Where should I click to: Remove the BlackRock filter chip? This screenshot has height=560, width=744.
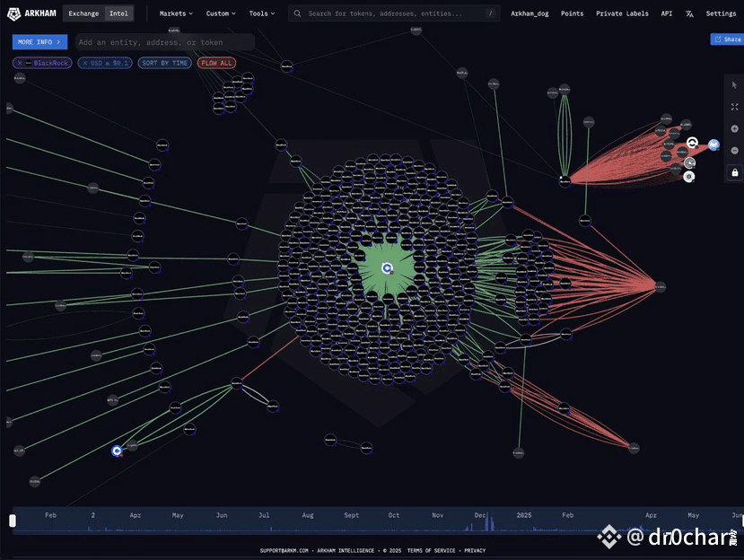20,63
